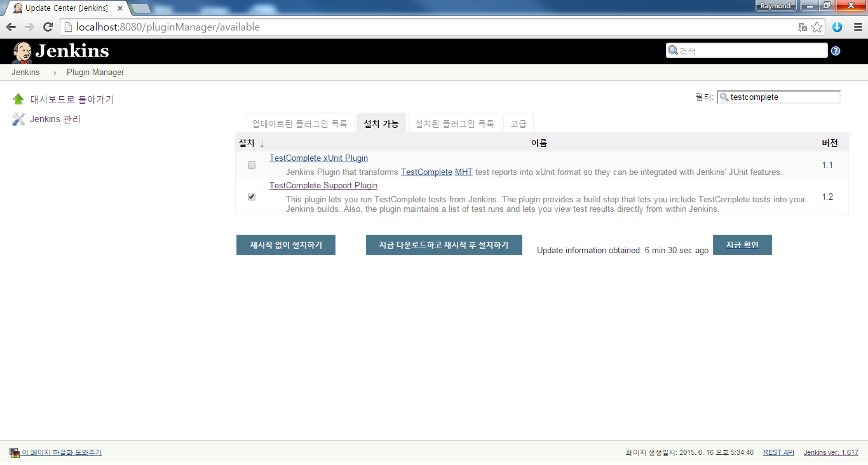Open search help question mark icon
The image size is (868, 465).
[836, 51]
